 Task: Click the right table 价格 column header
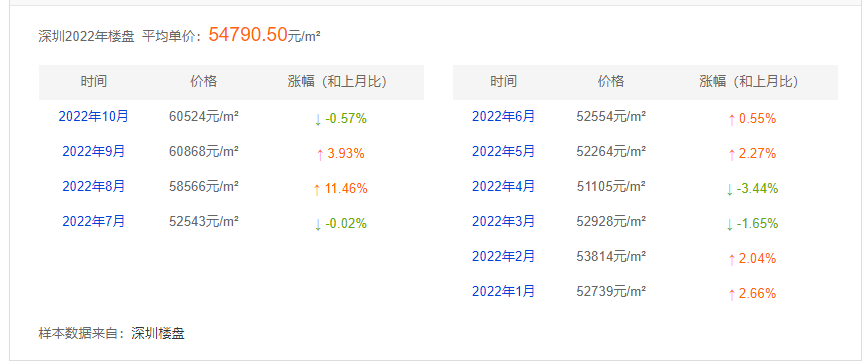(x=611, y=82)
